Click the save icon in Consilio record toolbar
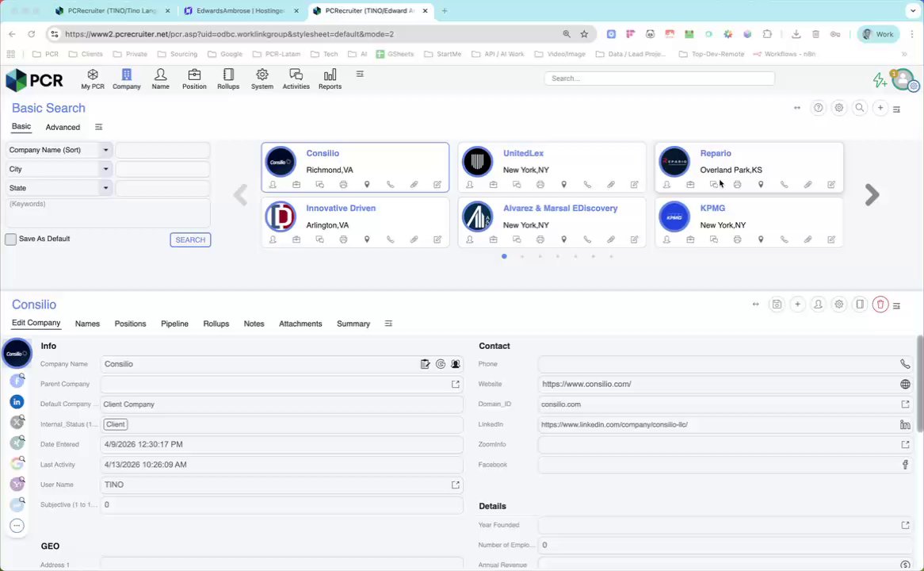Viewport: 924px width, 571px height. (x=777, y=305)
